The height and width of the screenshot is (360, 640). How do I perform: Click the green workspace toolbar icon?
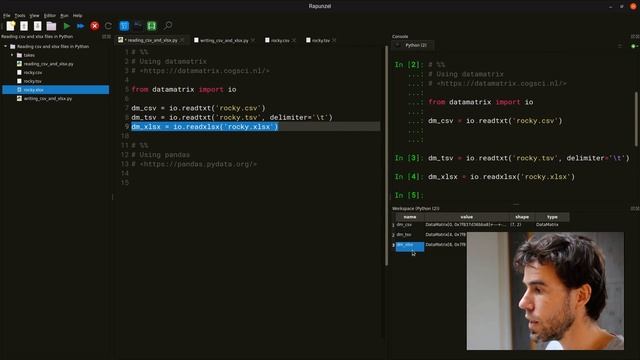(151, 26)
